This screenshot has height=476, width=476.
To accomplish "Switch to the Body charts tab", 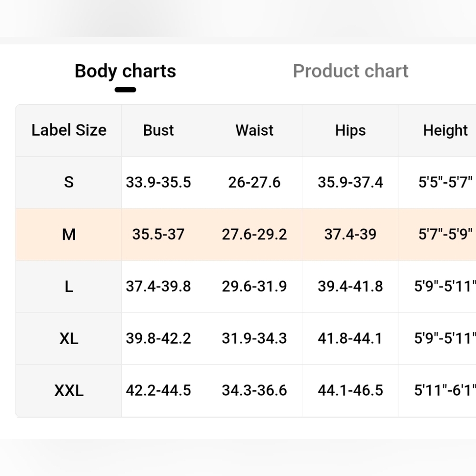I will click(x=125, y=71).
